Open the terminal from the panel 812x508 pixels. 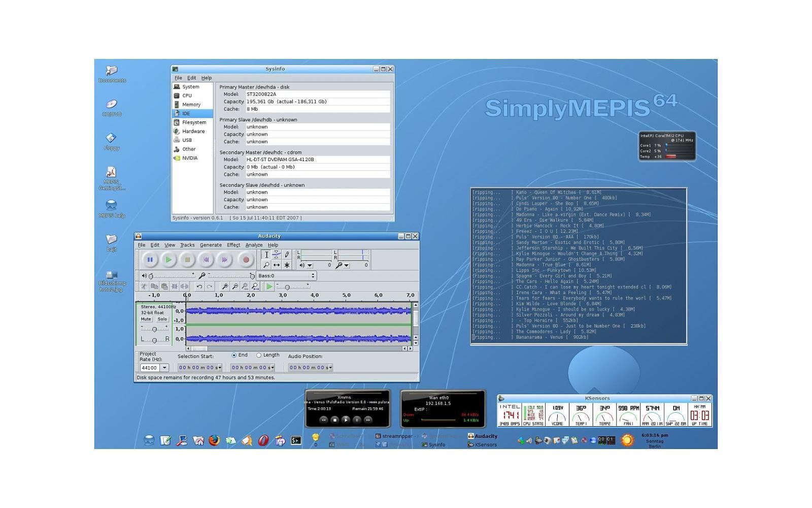coord(296,440)
